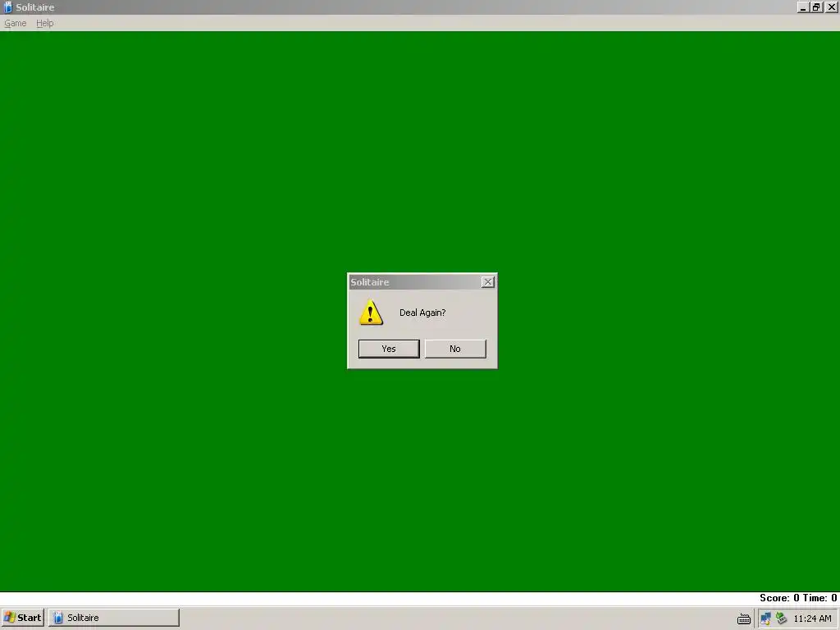Open the Game menu
840x630 pixels.
[15, 23]
